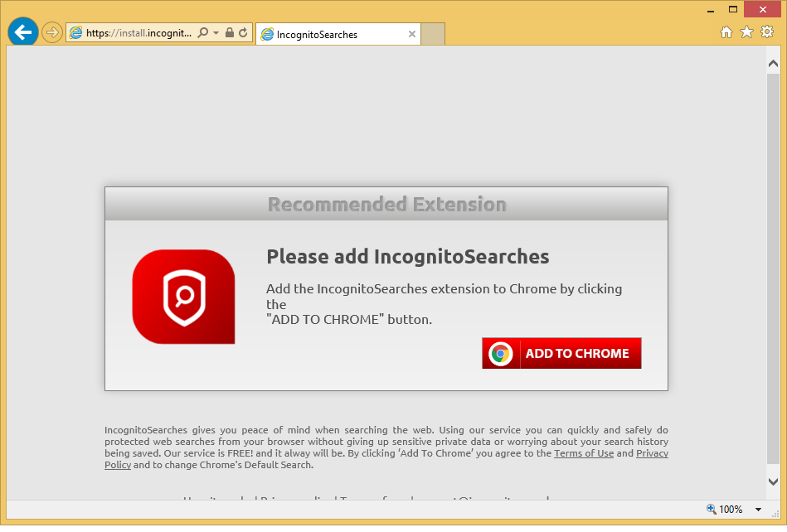Viewport: 787px width, 532px height.
Task: Open the Tools gear menu
Action: 767,32
